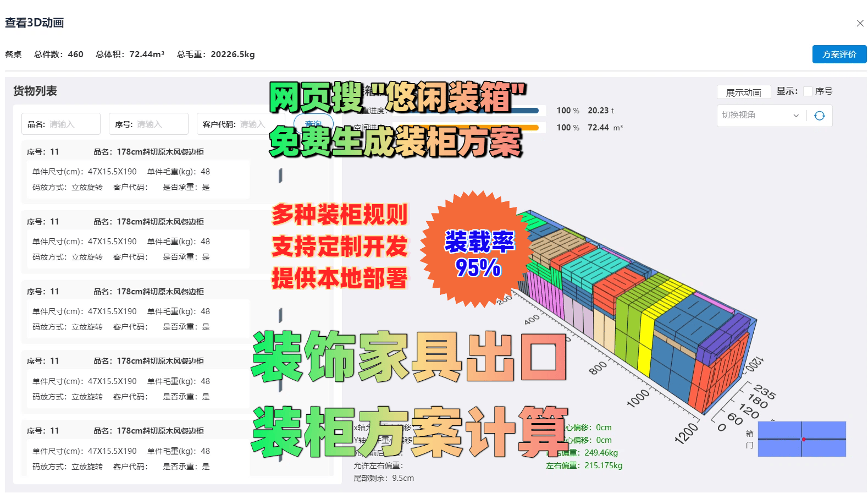Click the refresh view icon
The height and width of the screenshot is (493, 868).
point(819,116)
